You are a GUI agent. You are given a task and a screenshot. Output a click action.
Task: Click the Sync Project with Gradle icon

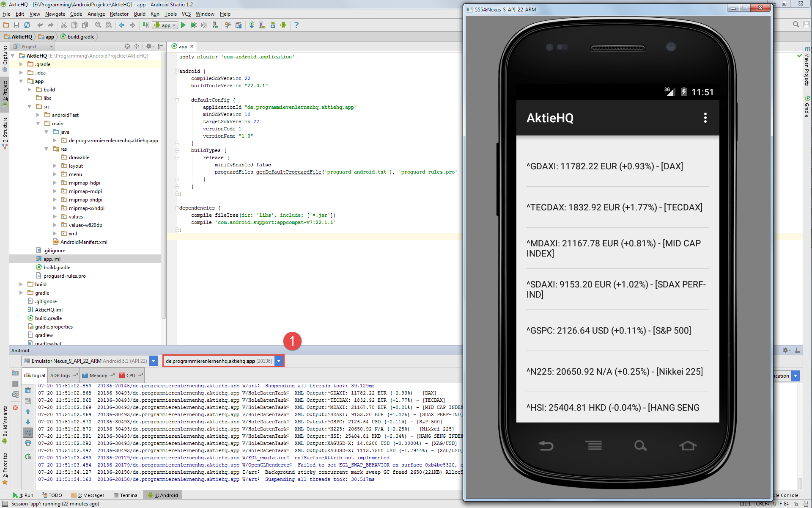(252, 25)
